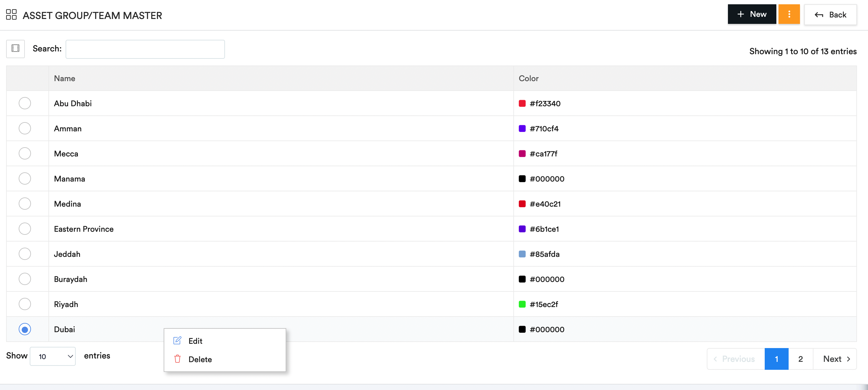Screen dimensions: 868x390
Task: Click the black swatch in Dubai row
Action: point(522,329)
